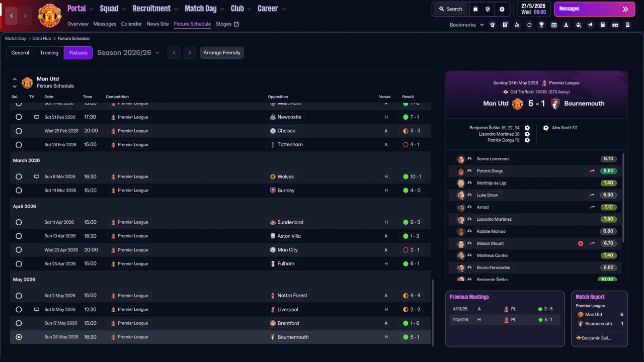This screenshot has height=362, width=644.
Task: Select the 4/10/25 previous meeting row
Action: (505, 309)
